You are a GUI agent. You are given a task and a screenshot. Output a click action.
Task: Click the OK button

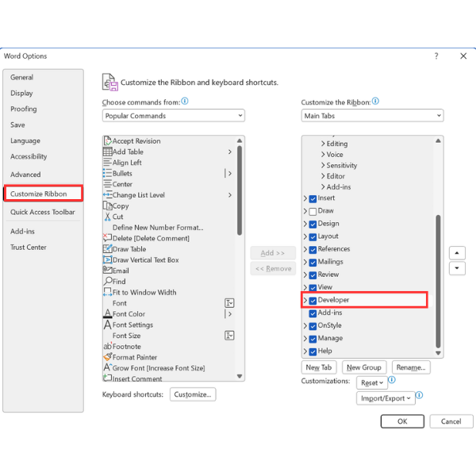pos(402,421)
